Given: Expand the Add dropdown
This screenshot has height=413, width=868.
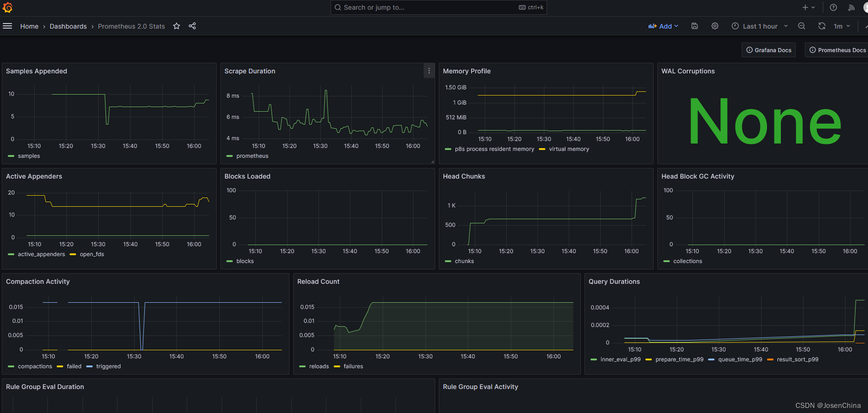Looking at the screenshot, I should point(663,26).
